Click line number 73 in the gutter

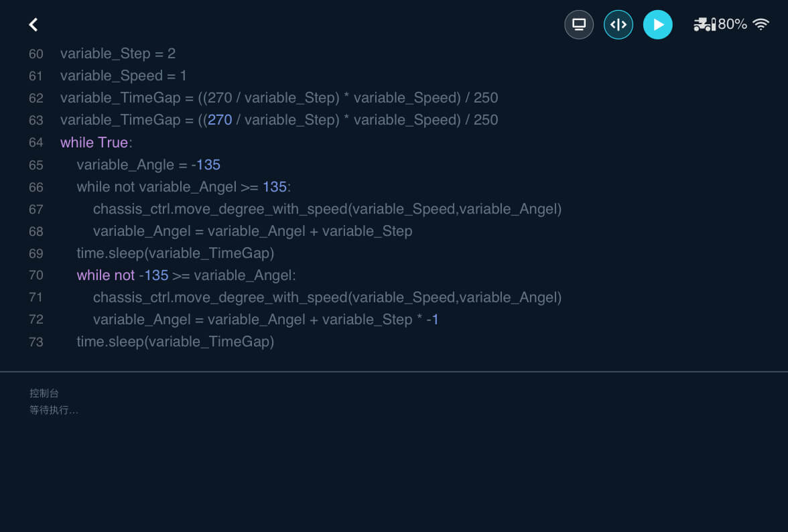pyautogui.click(x=36, y=342)
